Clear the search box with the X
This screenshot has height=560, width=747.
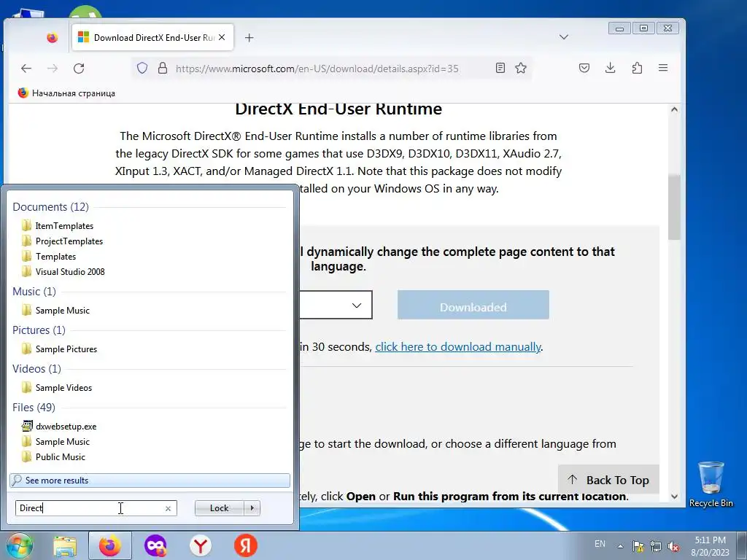pyautogui.click(x=169, y=508)
